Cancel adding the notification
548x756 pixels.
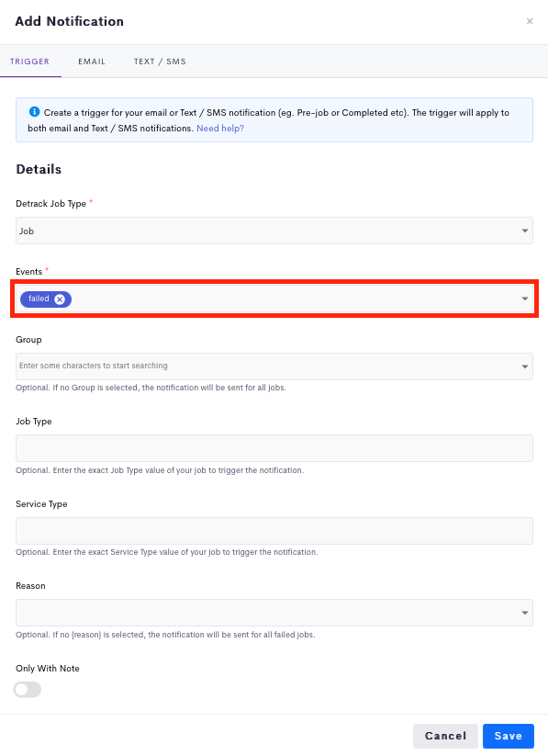pyautogui.click(x=445, y=736)
